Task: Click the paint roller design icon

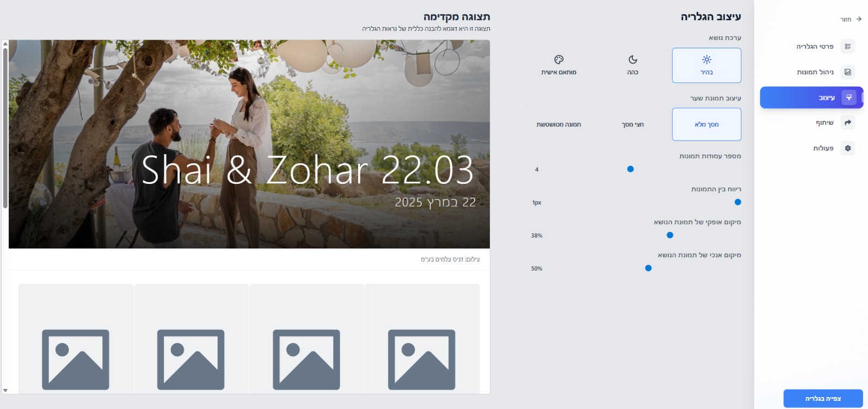Action: point(848,98)
